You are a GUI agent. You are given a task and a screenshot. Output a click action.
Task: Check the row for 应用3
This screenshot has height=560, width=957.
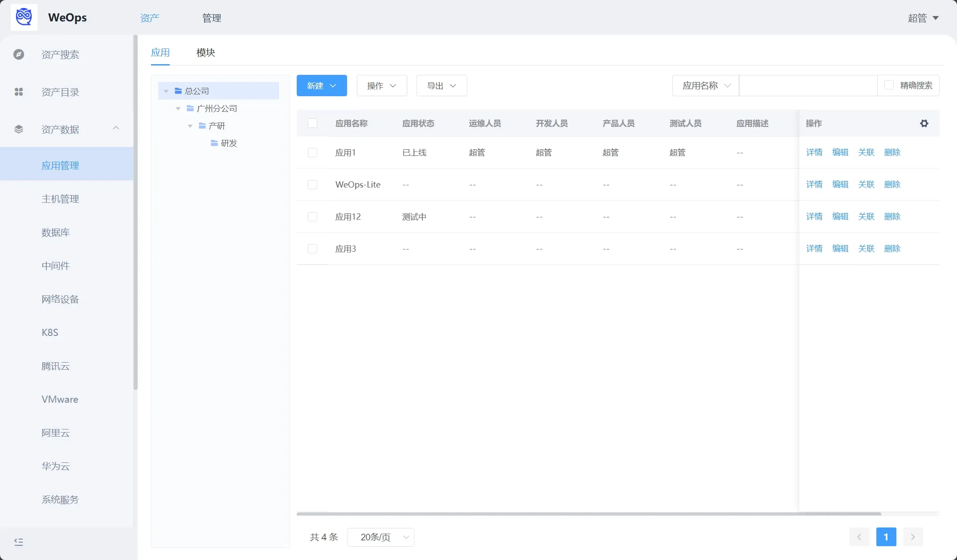pyautogui.click(x=313, y=249)
